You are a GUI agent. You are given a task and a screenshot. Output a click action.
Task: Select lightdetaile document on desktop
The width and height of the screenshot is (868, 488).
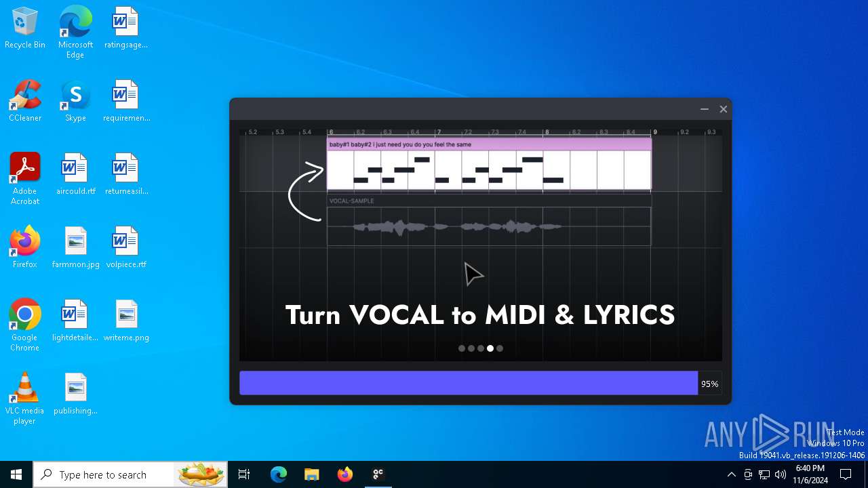pyautogui.click(x=75, y=321)
